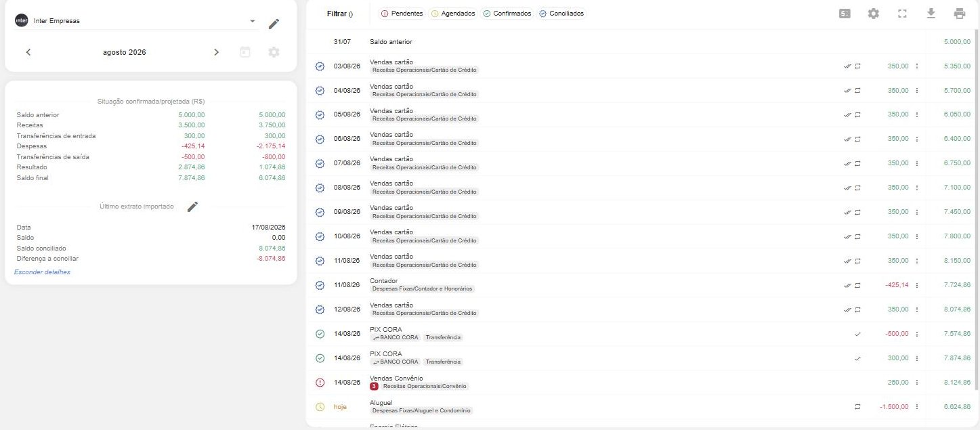Viewport: 980px width, 430px height.
Task: Click the -425,14 amount on Contador row
Action: [x=897, y=285]
